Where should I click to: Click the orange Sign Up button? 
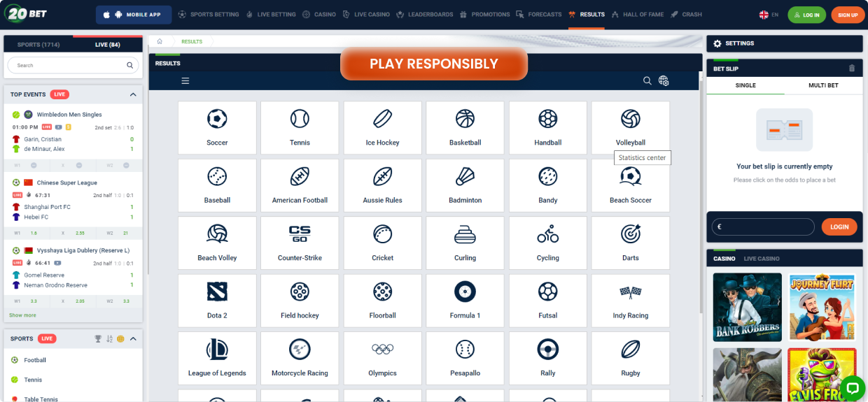pos(848,15)
